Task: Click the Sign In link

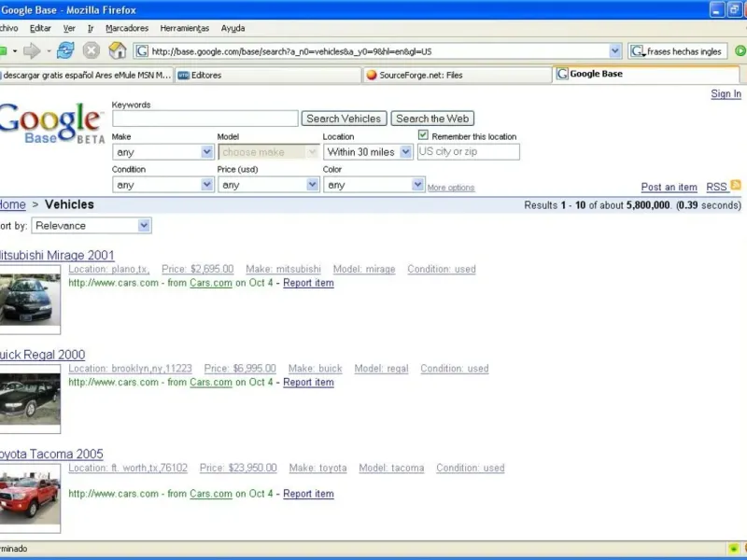Action: point(726,94)
